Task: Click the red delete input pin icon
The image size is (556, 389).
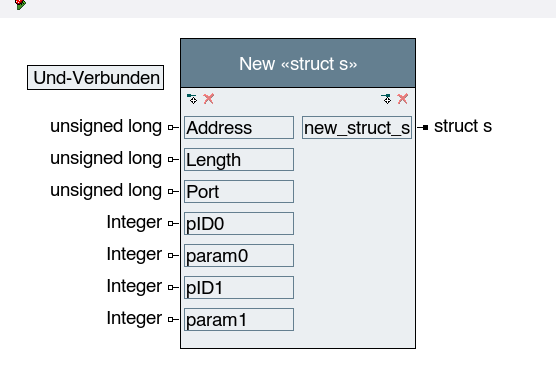Action: [208, 99]
